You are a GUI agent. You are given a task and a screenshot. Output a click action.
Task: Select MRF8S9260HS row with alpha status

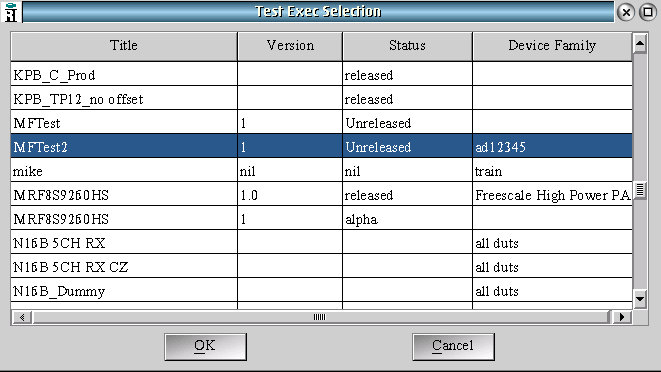[322, 218]
